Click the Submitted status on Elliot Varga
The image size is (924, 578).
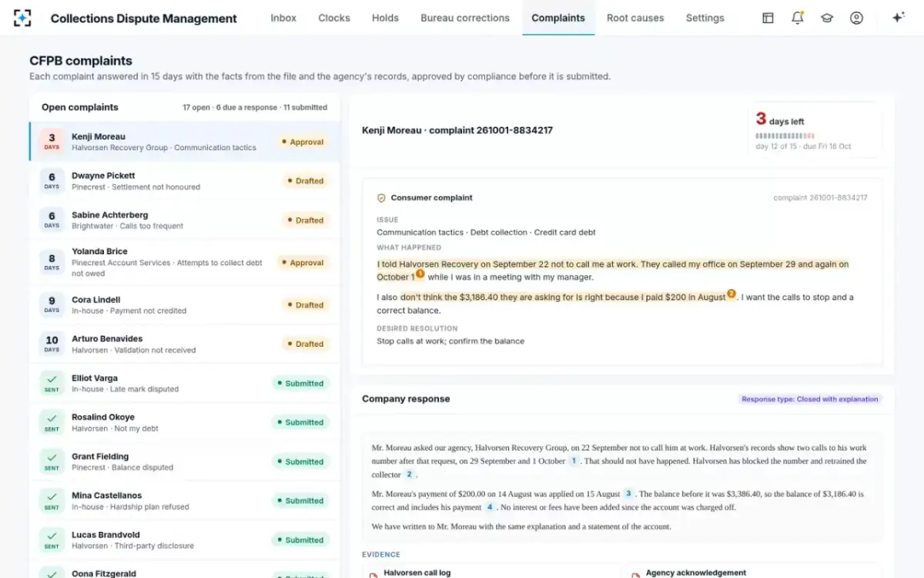(x=300, y=383)
